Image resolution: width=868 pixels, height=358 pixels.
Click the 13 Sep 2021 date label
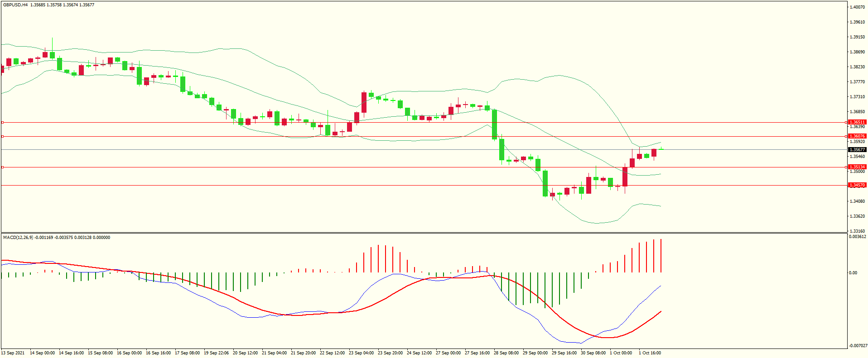(x=13, y=353)
